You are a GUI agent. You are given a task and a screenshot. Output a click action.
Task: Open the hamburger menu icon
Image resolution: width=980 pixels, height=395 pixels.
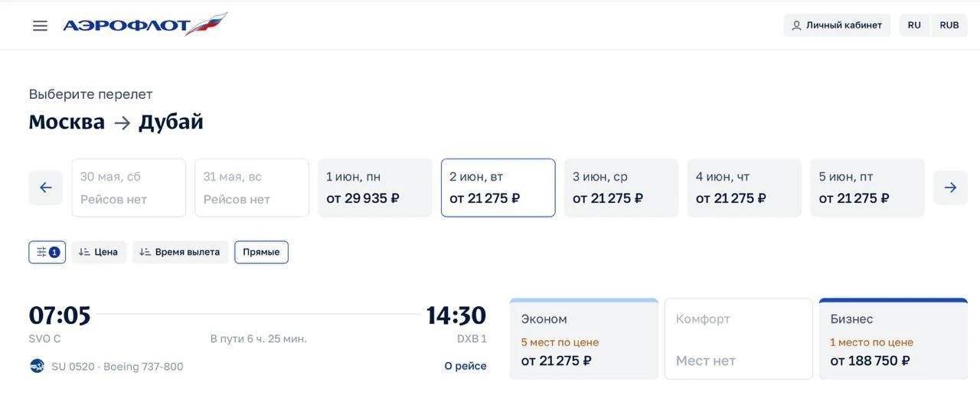point(40,25)
